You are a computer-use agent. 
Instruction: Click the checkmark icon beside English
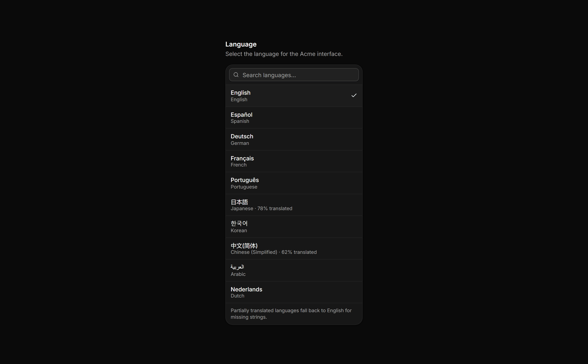tap(354, 95)
